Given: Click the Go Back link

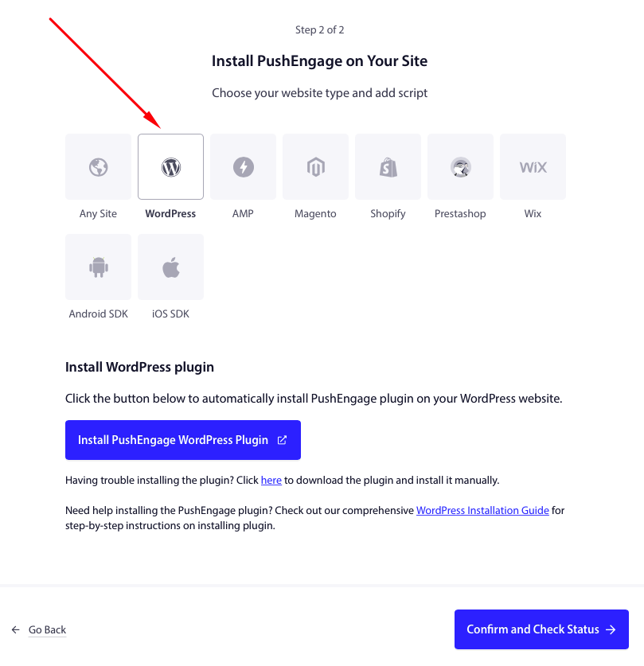Looking at the screenshot, I should pos(47,630).
